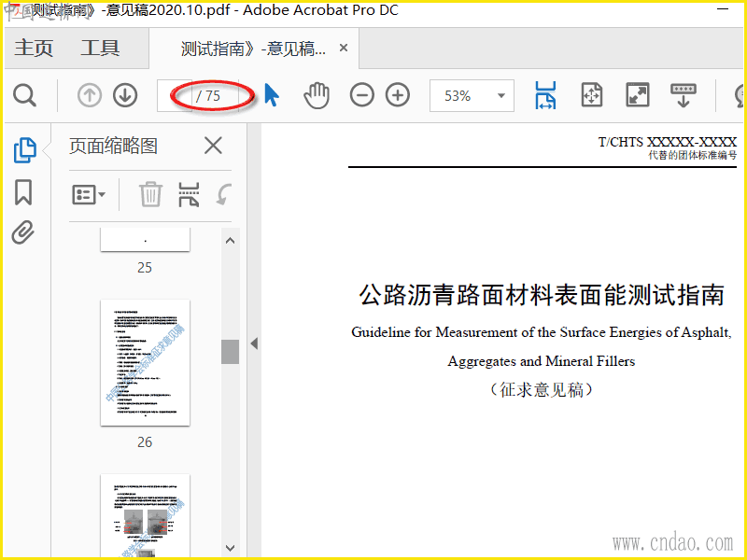
Task: Open the attachments paperclip panel
Action: click(23, 232)
